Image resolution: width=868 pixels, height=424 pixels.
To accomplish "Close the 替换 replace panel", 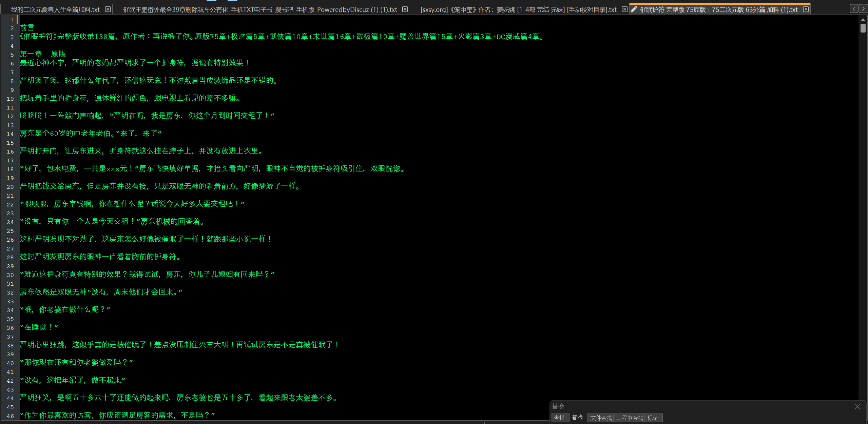I will point(857,406).
